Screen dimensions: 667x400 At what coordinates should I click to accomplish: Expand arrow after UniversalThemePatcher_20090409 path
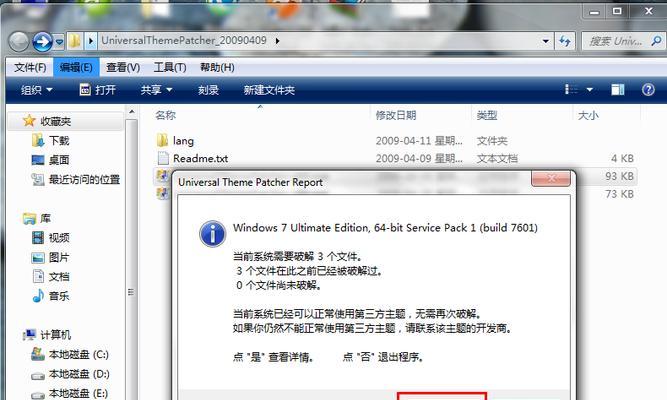pos(277,41)
